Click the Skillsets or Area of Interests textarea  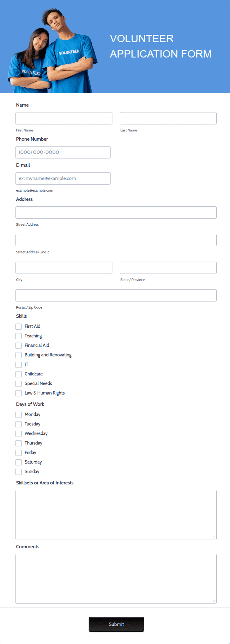pyautogui.click(x=116, y=515)
